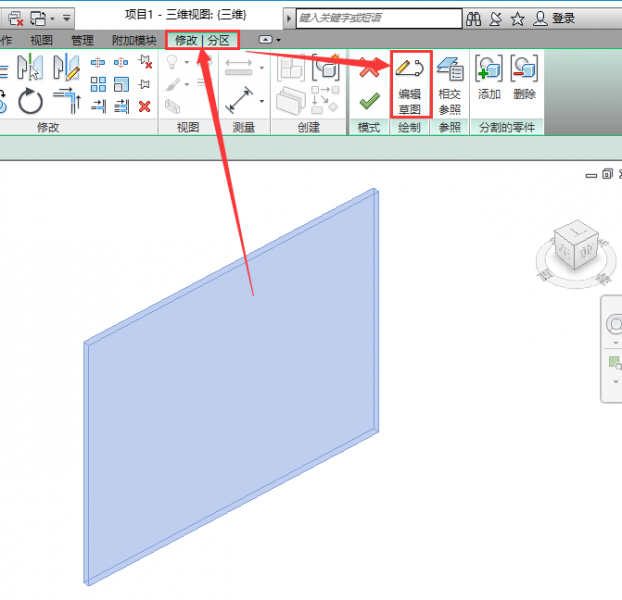
Task: Open the Customize Quick Access Toolbar dropdown
Action: [x=66, y=18]
